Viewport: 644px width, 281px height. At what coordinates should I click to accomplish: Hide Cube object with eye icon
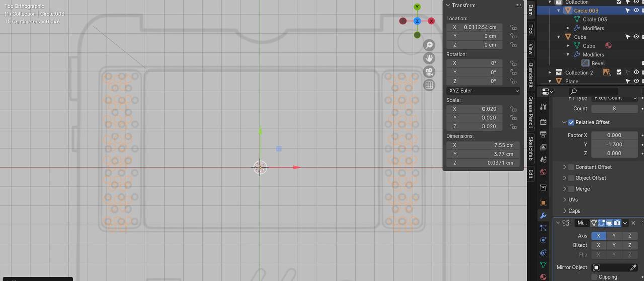click(x=636, y=37)
